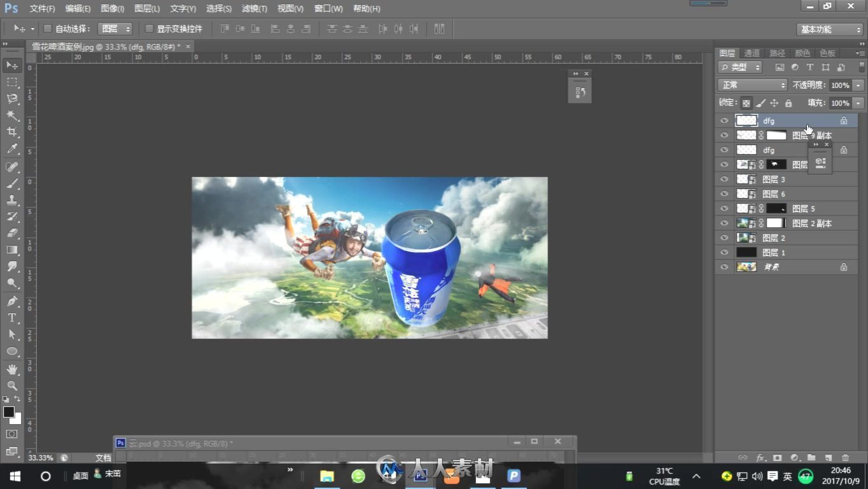Filter layers by text type icon
The height and width of the screenshot is (489, 868).
[810, 67]
